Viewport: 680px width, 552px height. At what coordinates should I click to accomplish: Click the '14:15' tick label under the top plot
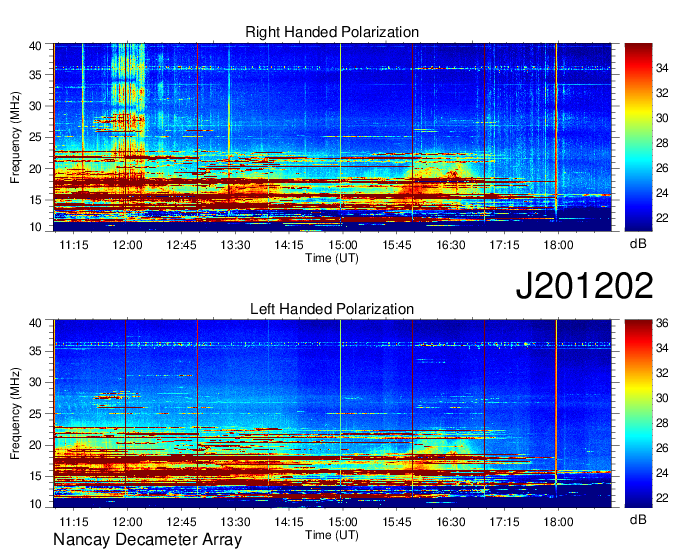click(x=289, y=245)
